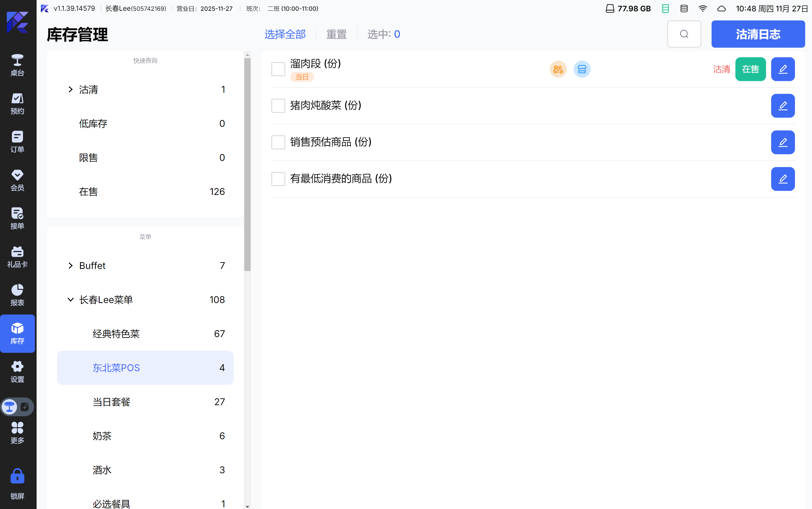Collapse the 长春Lee菜单 tree

(x=70, y=300)
